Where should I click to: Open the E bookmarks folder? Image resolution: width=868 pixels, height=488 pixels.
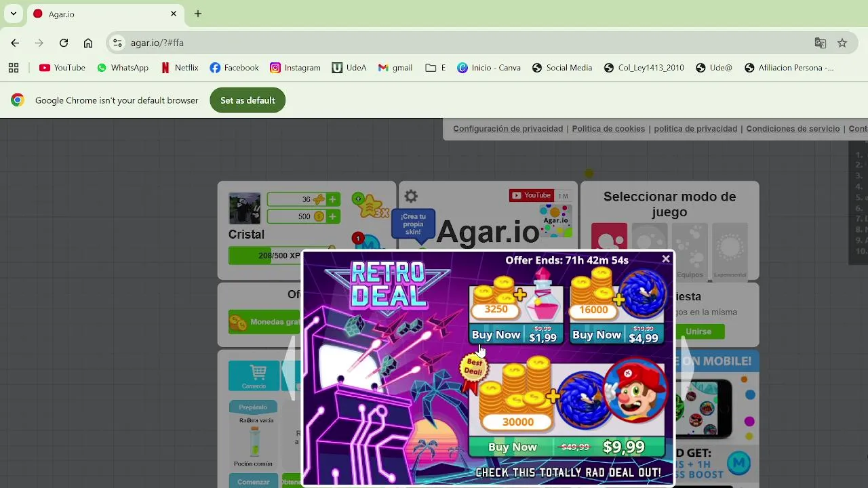[x=435, y=68]
